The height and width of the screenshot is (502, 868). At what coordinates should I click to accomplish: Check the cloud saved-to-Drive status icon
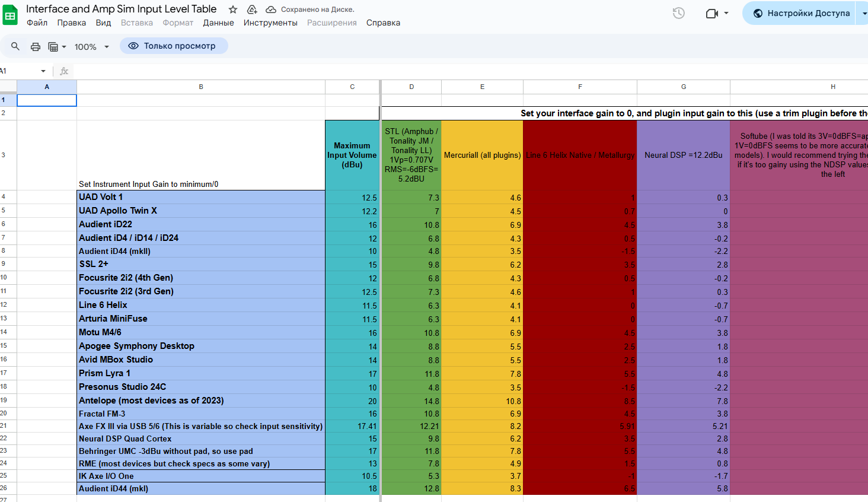tap(271, 9)
